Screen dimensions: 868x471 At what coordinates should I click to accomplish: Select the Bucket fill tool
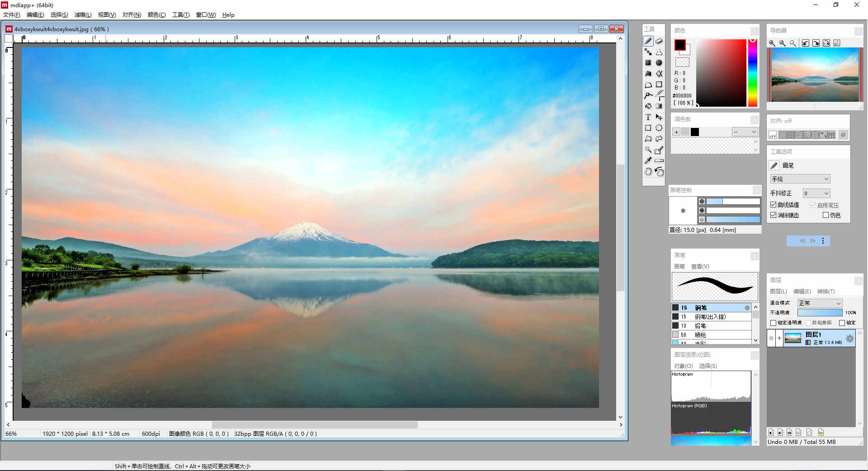[648, 106]
